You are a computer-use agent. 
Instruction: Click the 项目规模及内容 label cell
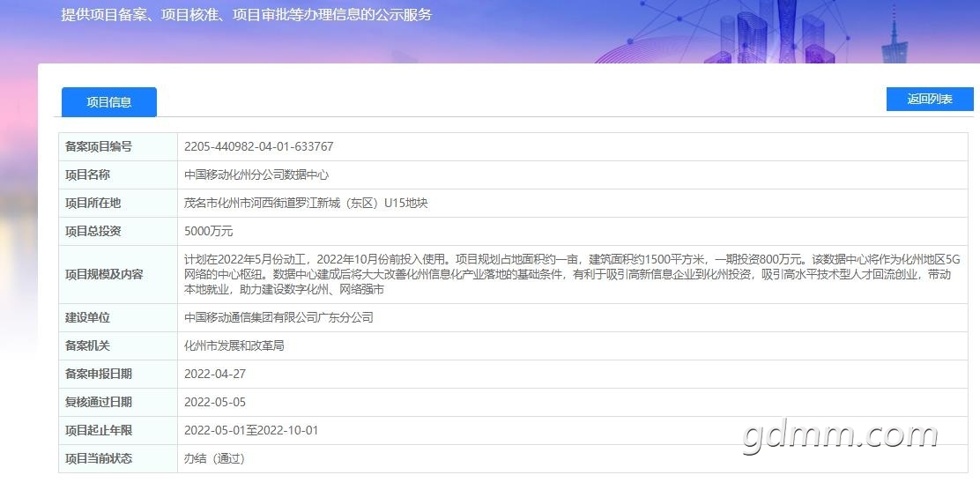[x=118, y=274]
